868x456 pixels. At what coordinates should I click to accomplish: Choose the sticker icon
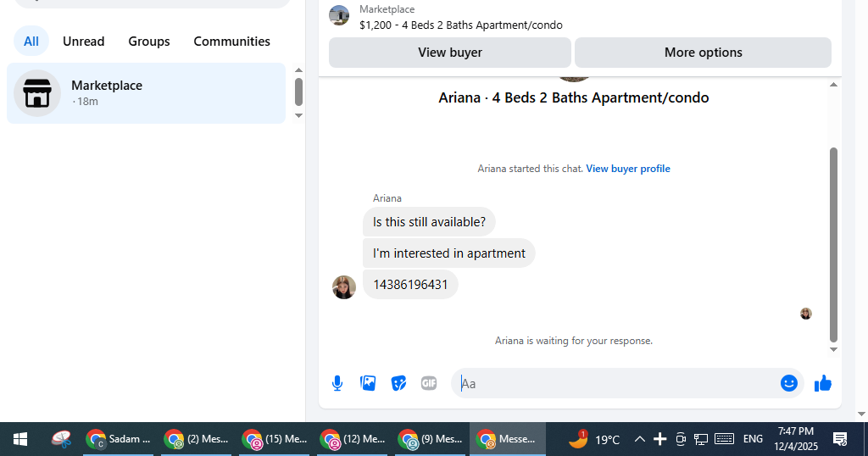(398, 383)
